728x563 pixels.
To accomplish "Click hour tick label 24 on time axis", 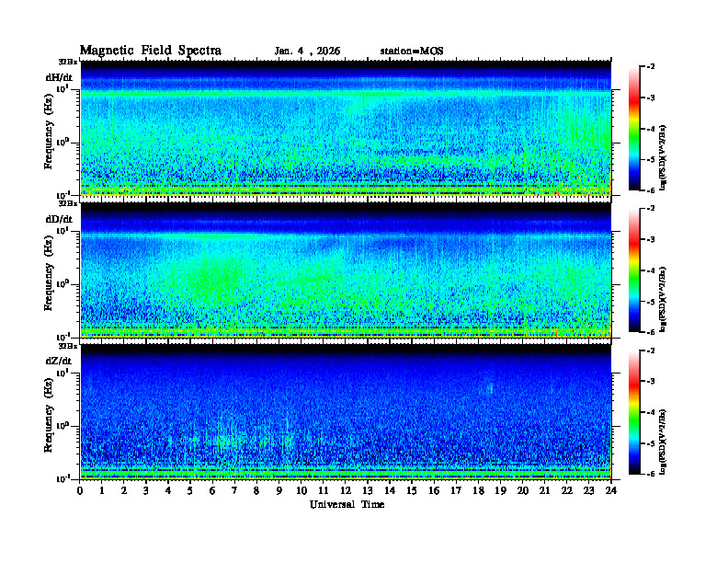I will 611,490.
